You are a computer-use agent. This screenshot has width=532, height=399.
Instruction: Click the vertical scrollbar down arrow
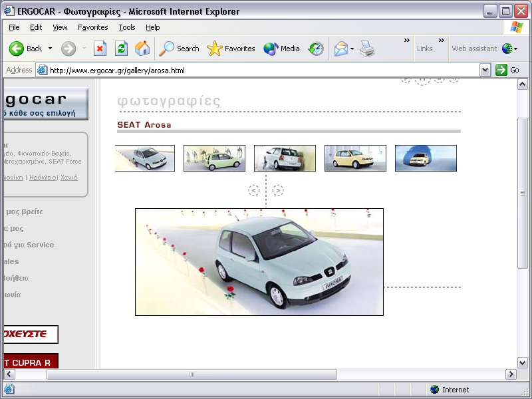coord(523,362)
